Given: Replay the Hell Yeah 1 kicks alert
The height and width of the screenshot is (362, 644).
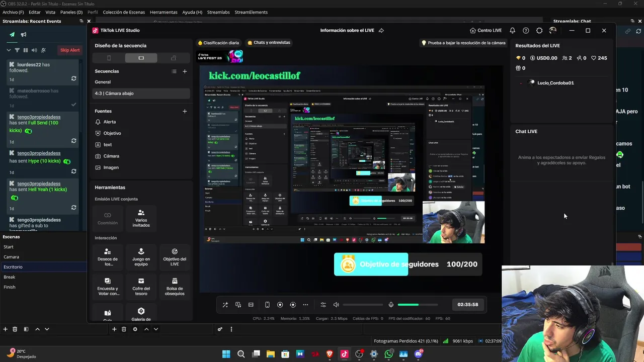Looking at the screenshot, I should coord(74,207).
